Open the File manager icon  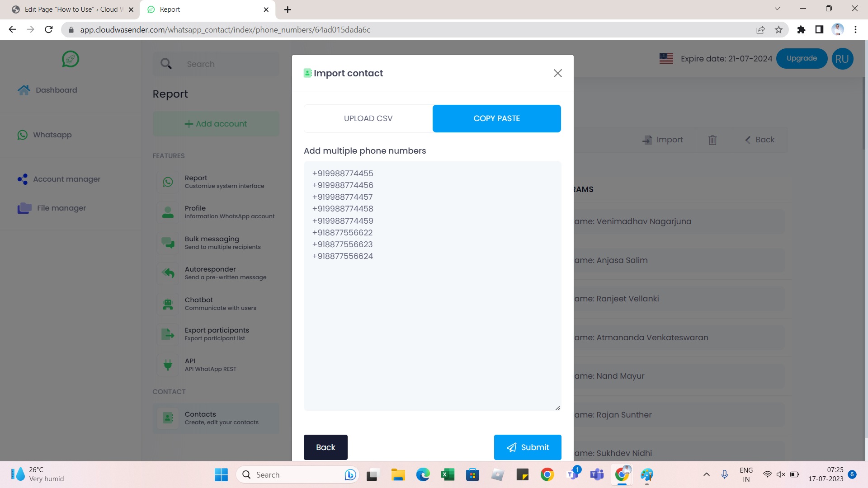24,208
